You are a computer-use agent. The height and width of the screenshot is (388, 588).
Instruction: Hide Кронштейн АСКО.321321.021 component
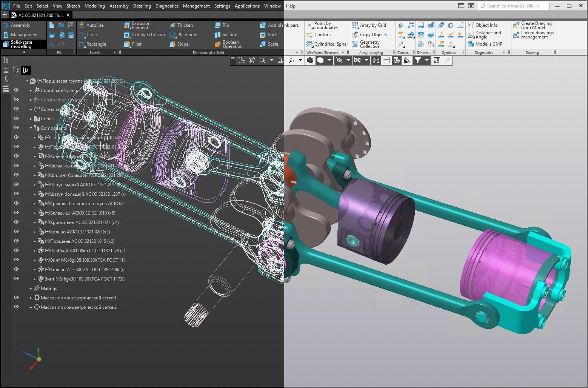(16, 222)
